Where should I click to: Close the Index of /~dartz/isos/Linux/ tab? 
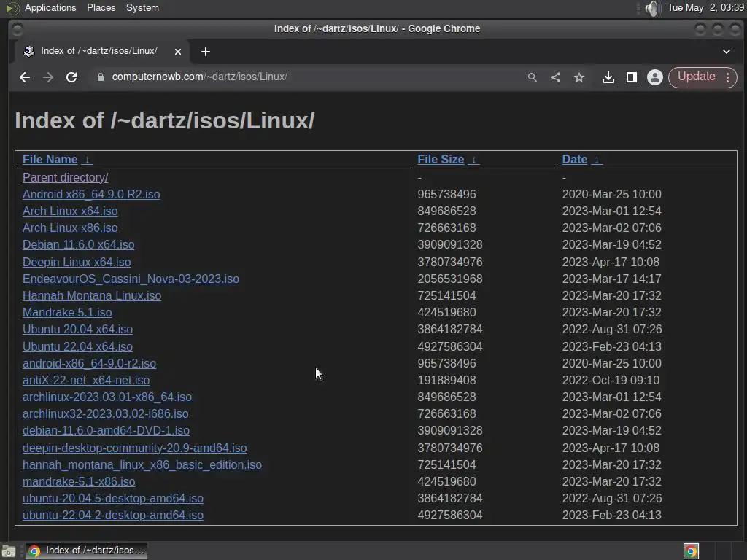[178, 52]
